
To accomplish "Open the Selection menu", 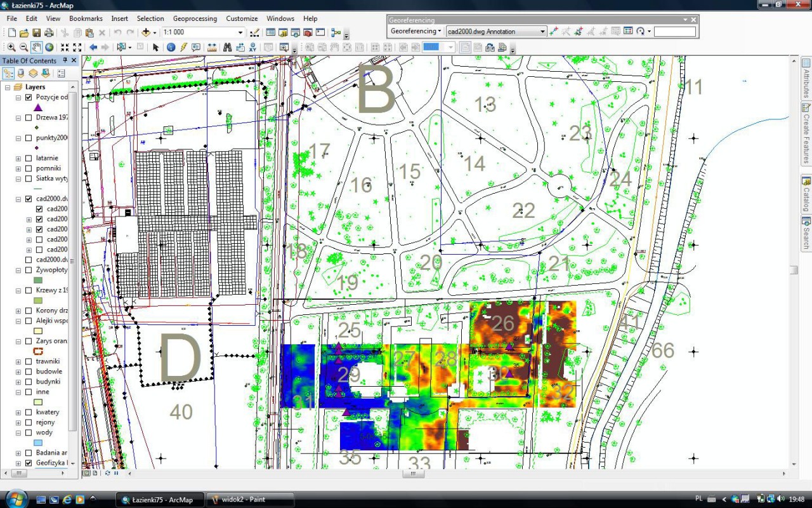I will click(150, 18).
